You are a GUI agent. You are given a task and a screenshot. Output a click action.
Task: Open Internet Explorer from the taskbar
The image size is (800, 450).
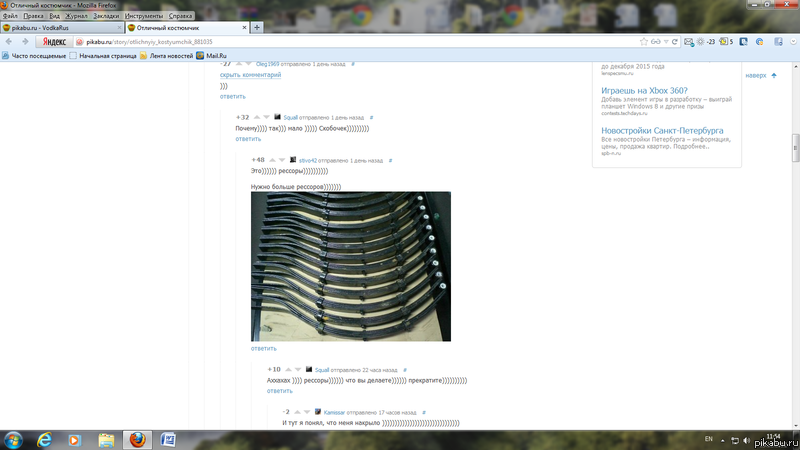tap(44, 440)
